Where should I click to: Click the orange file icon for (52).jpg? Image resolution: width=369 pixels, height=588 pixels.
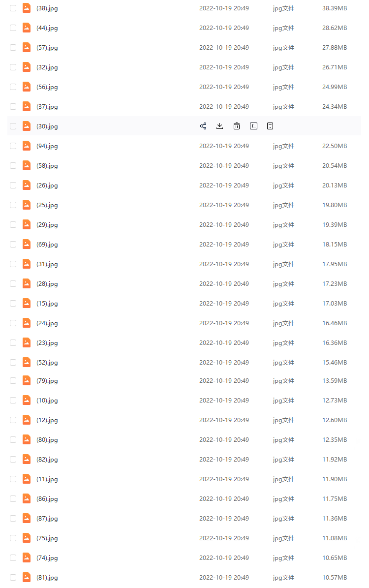point(27,362)
